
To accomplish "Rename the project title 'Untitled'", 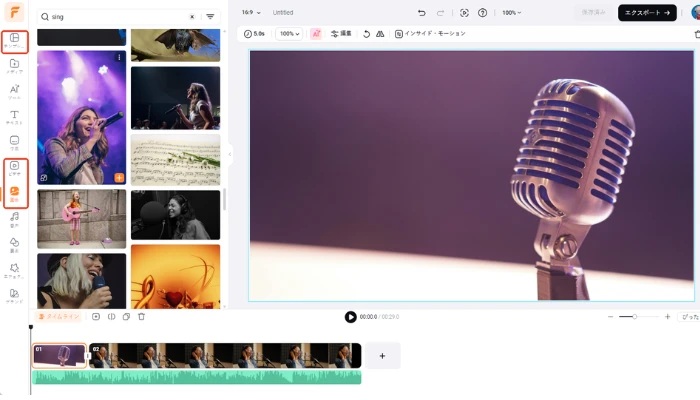I will [283, 12].
